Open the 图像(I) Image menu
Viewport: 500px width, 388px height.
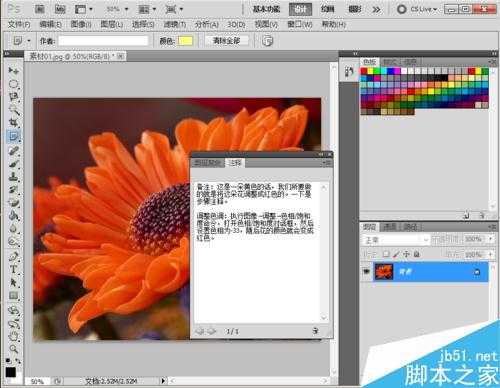point(81,24)
